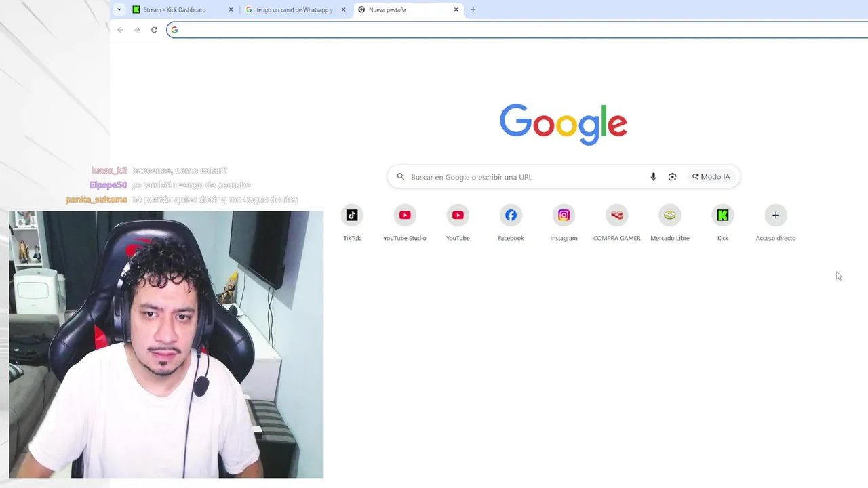
Task: Close the Stream - Kick Dashboard tab
Action: [x=231, y=9]
